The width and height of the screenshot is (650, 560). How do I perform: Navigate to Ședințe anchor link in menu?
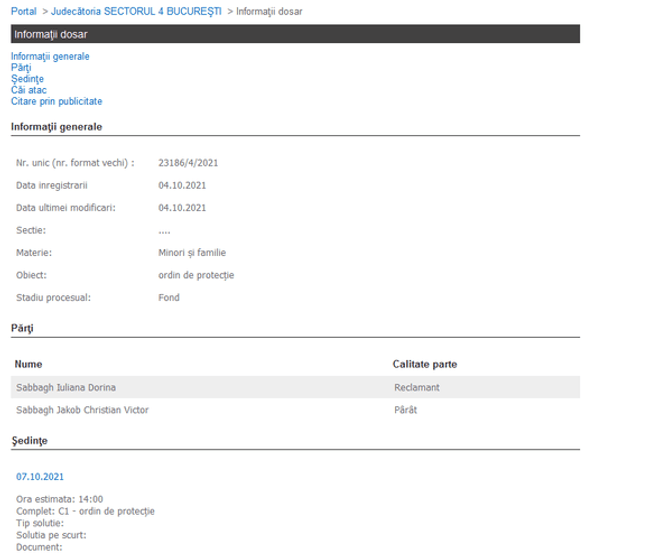pyautogui.click(x=27, y=79)
